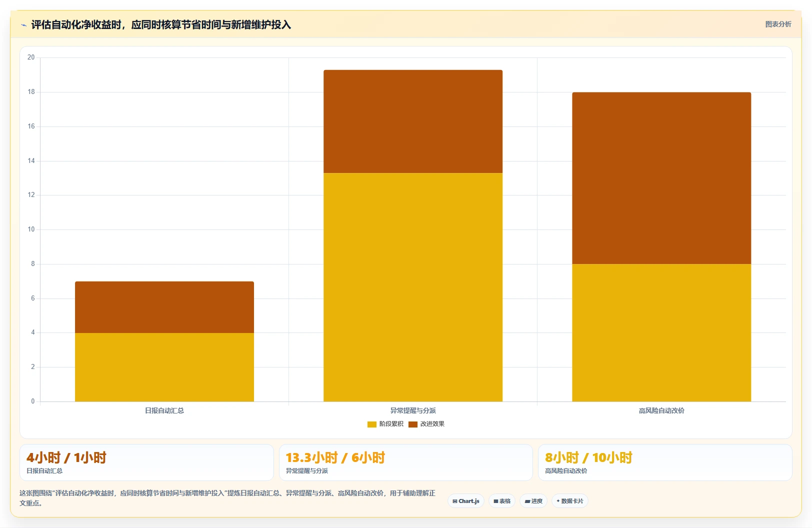Screen dimensions: 812x528
Task: Select the Chart.js chip
Action: point(465,501)
